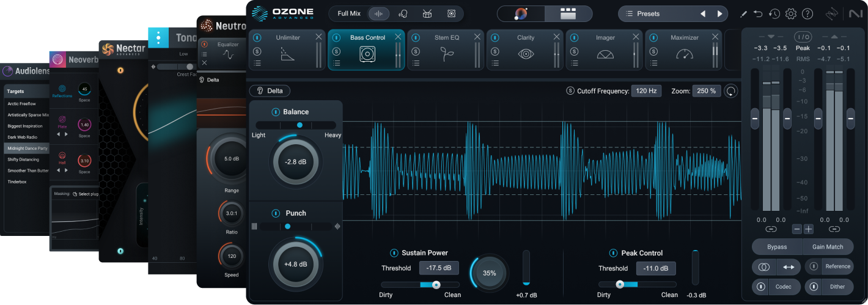The image size is (868, 305).
Task: Select the Bass Control module tab
Action: (367, 50)
